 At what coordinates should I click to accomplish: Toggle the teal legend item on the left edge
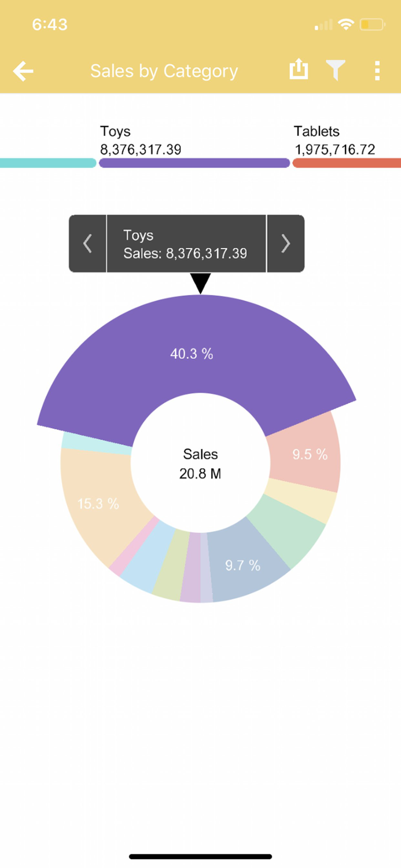coord(46,163)
